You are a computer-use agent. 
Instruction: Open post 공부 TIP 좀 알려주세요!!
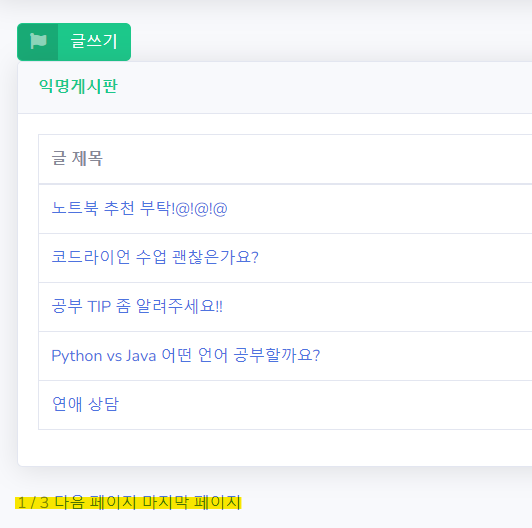pyautogui.click(x=137, y=306)
